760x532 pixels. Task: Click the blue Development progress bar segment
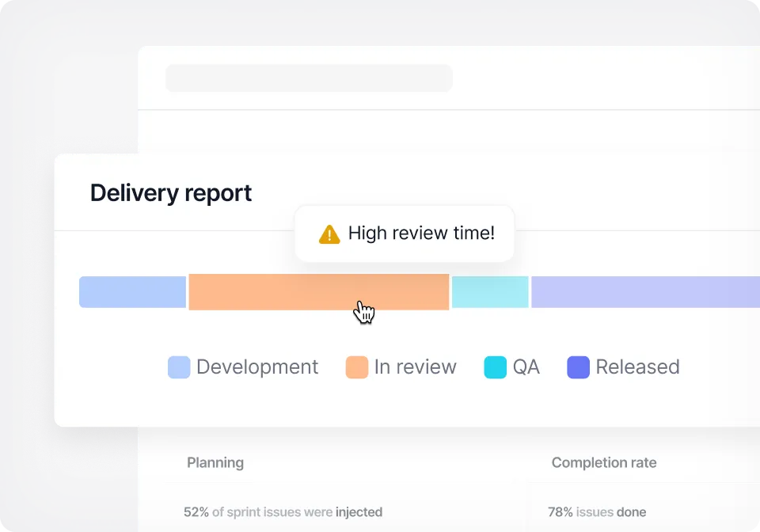click(132, 291)
